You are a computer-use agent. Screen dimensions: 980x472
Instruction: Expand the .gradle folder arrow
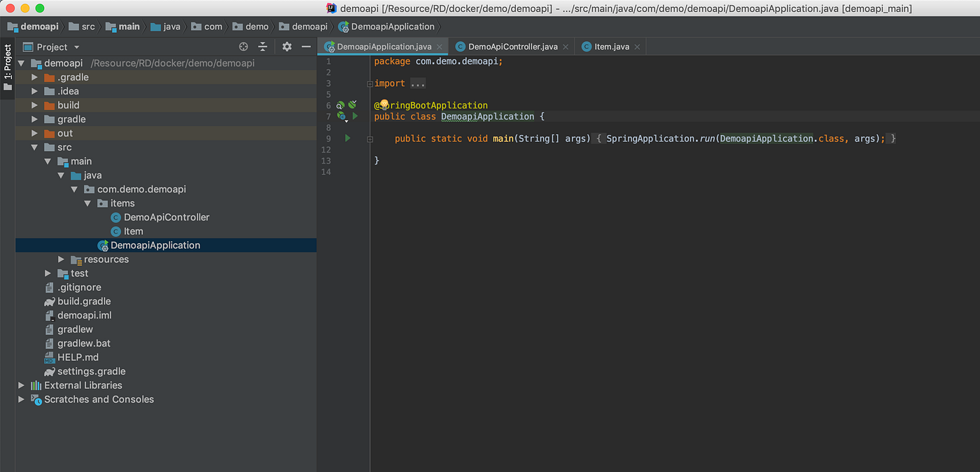click(34, 78)
